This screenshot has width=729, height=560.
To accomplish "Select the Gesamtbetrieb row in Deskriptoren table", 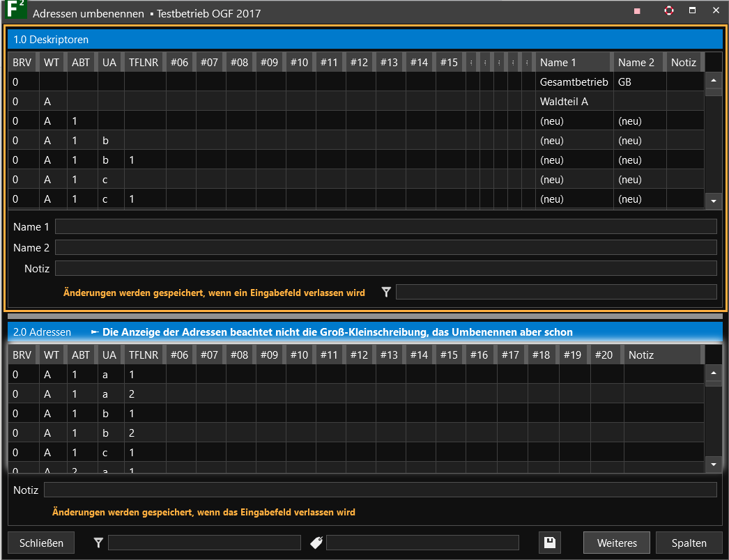I will click(x=573, y=82).
